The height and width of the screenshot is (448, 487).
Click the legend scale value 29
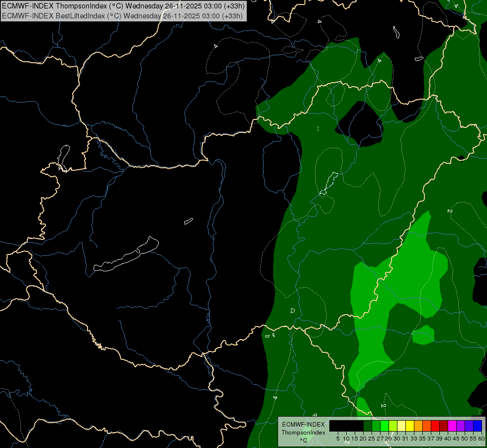(x=389, y=439)
